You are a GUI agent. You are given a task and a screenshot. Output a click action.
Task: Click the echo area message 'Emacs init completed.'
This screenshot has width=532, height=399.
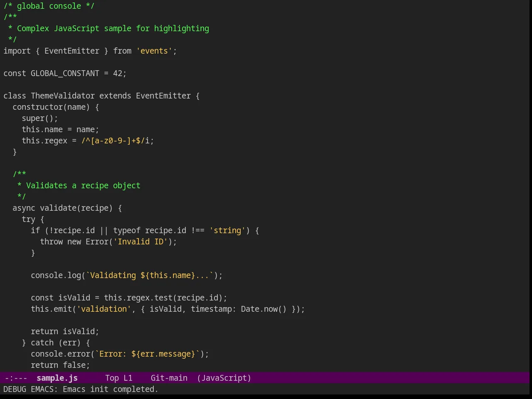111,389
